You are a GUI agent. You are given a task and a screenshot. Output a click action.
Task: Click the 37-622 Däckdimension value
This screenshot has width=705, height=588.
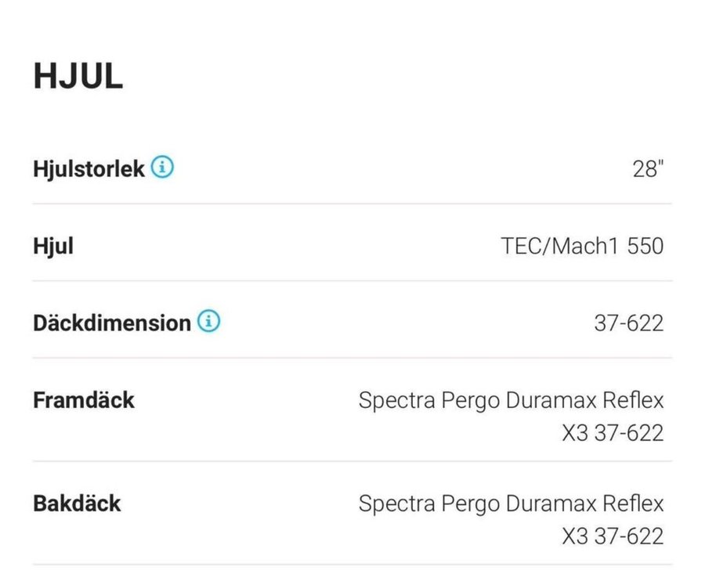[628, 323]
